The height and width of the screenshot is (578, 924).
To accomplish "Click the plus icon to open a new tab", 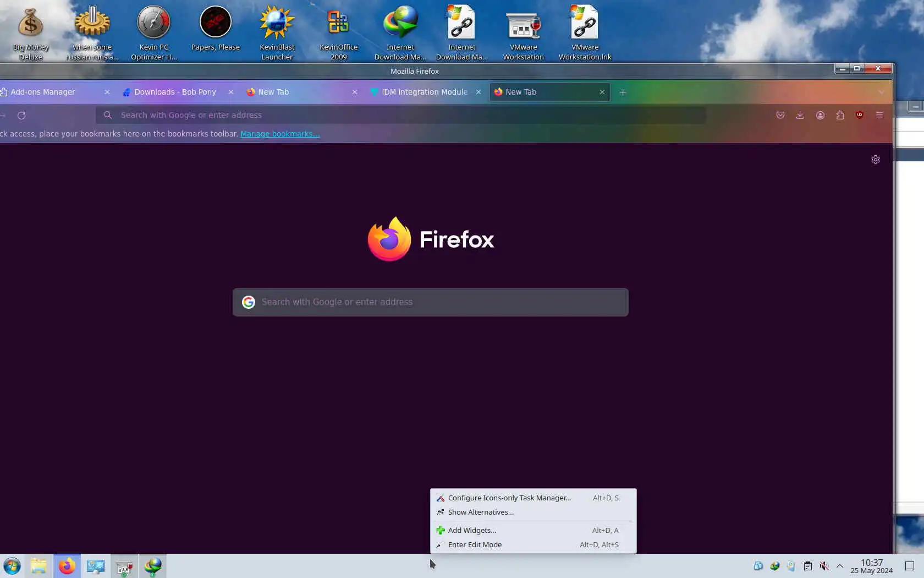I will point(623,92).
